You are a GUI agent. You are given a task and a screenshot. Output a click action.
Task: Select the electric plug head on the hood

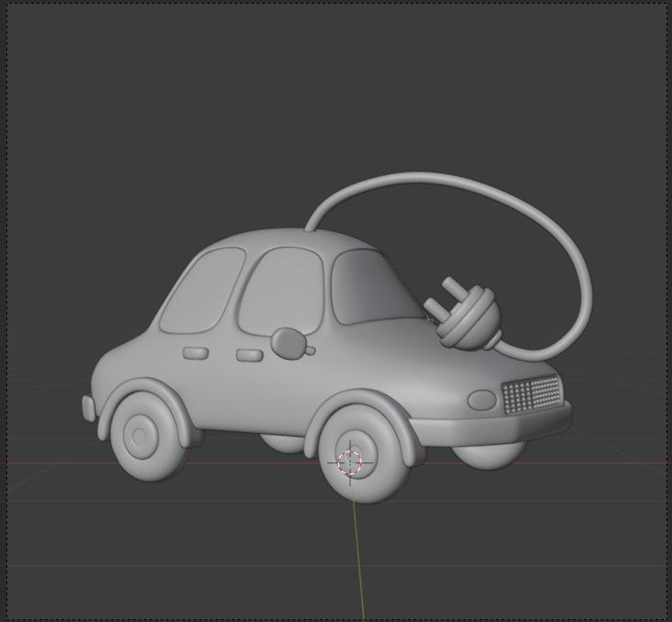tap(464, 314)
